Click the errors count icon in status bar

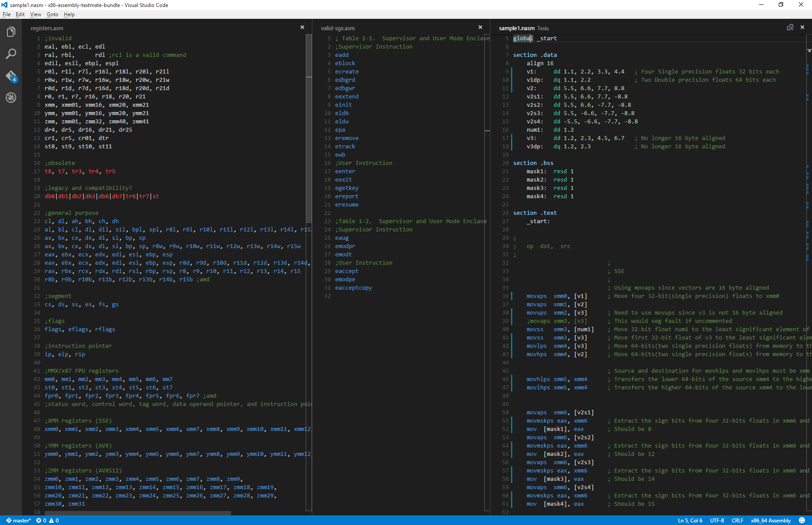[x=41, y=521]
